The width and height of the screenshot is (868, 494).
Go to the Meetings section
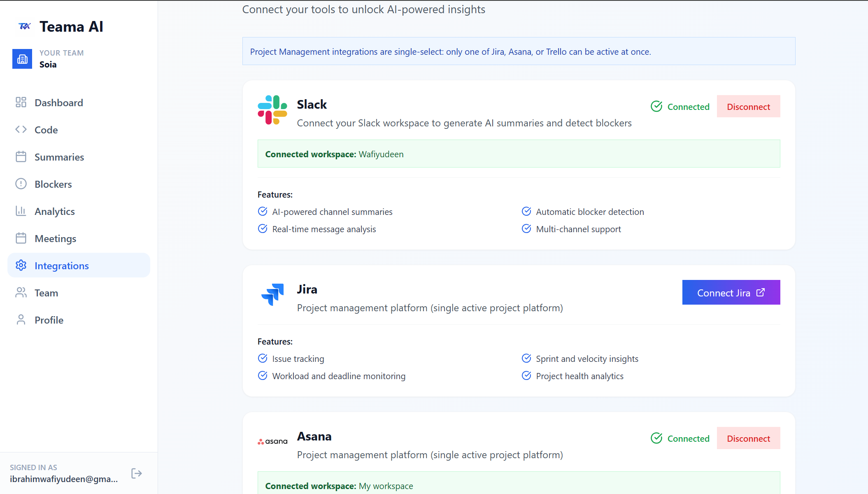click(x=55, y=238)
